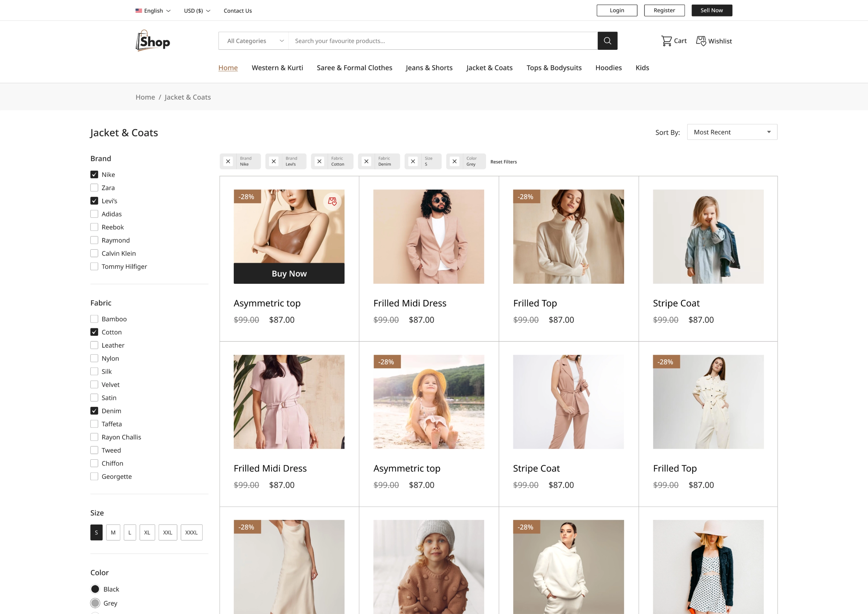Open the All Categories dropdown
This screenshot has height=614, width=868.
(x=253, y=41)
